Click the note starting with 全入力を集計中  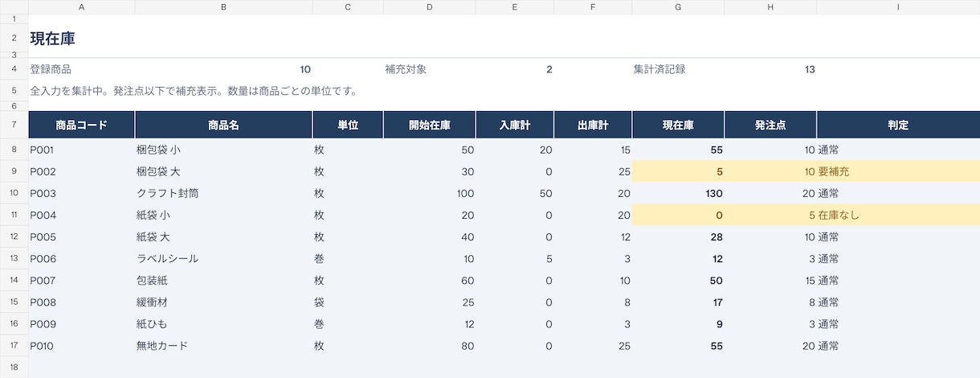[194, 91]
